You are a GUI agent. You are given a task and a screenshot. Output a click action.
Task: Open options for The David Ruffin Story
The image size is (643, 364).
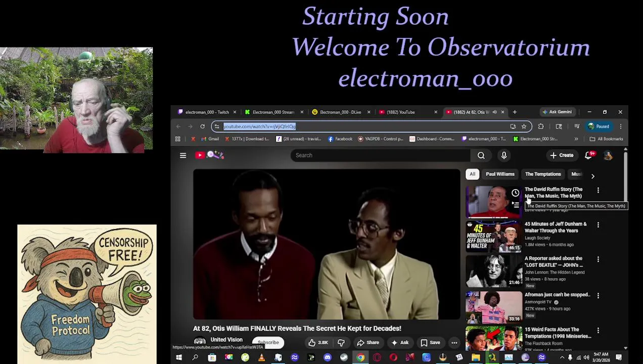[598, 191]
